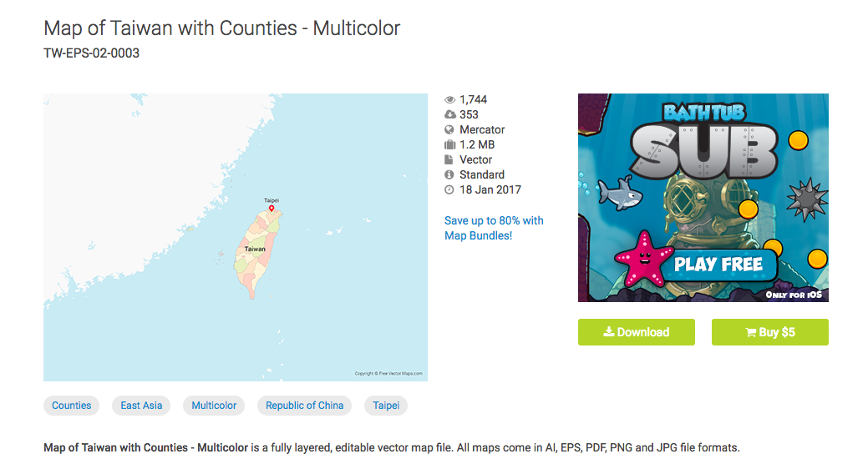Image resolution: width=868 pixels, height=464 pixels.
Task: Click the file size icon beside 1.2 MB
Action: [x=449, y=144]
